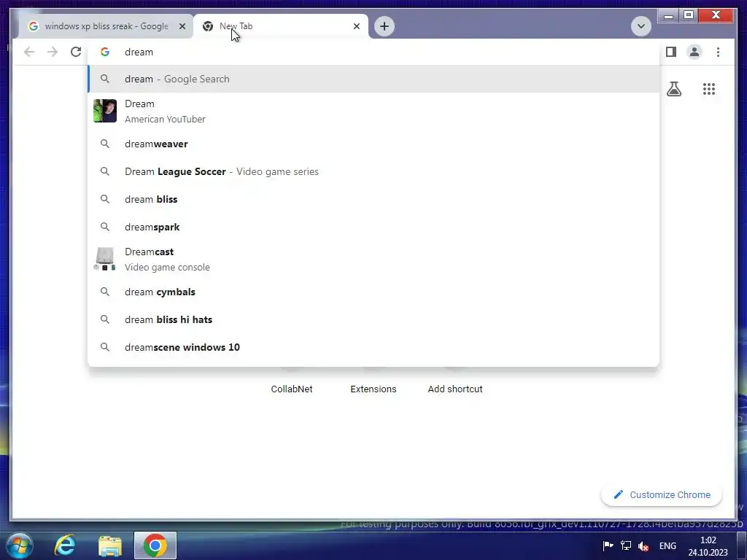Choose 'dream bliss hi hats' suggestion

[x=373, y=319]
